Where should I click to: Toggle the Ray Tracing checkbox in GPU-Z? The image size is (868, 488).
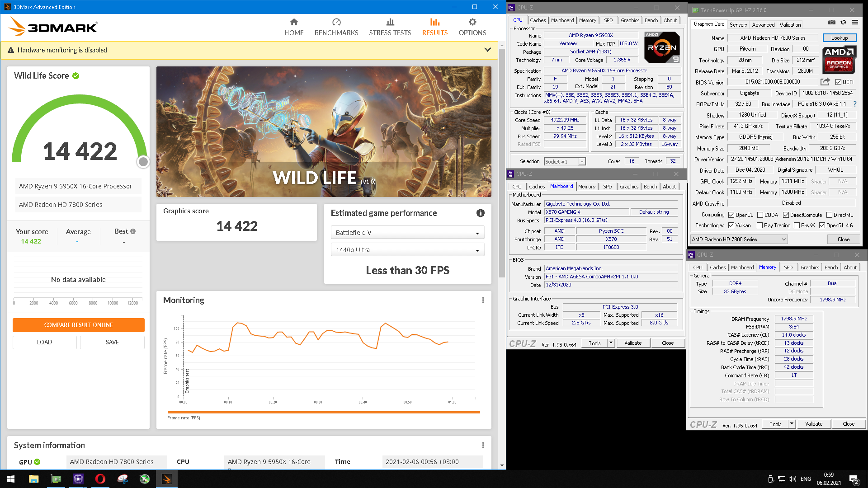760,225
